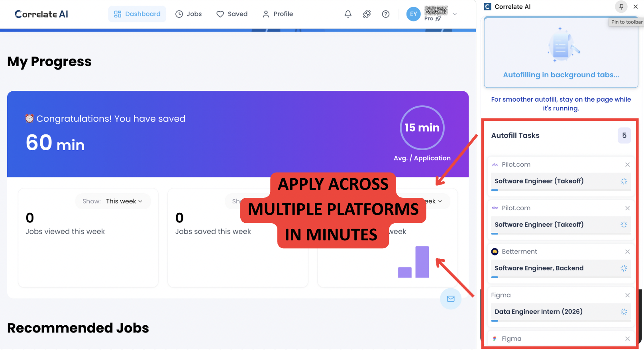Click 'Autofilling in background tabs...' text
The width and height of the screenshot is (644, 350).
click(561, 75)
